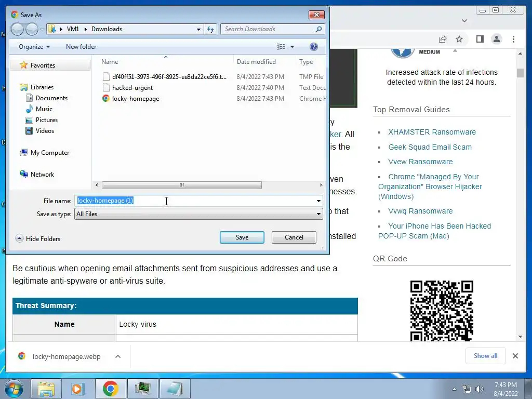Open the XHAMSTER Ransomware link
Viewport: 532px width, 399px height.
432,132
